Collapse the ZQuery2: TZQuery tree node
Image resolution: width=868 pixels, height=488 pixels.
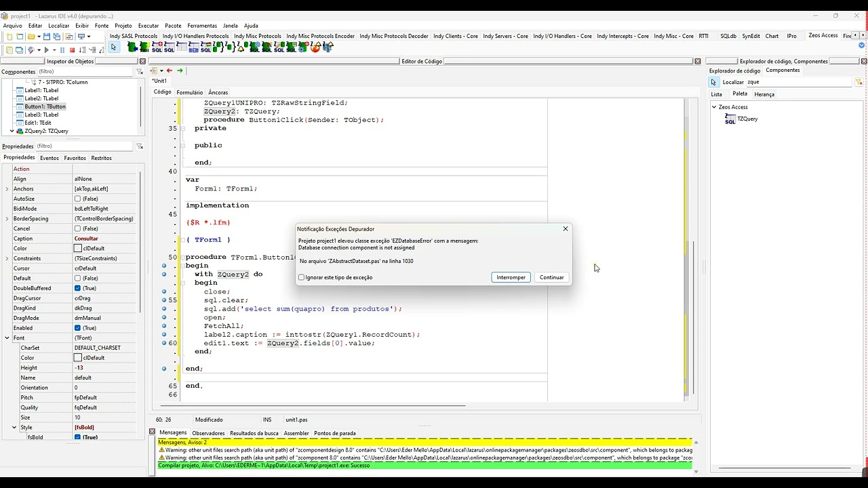(12, 131)
